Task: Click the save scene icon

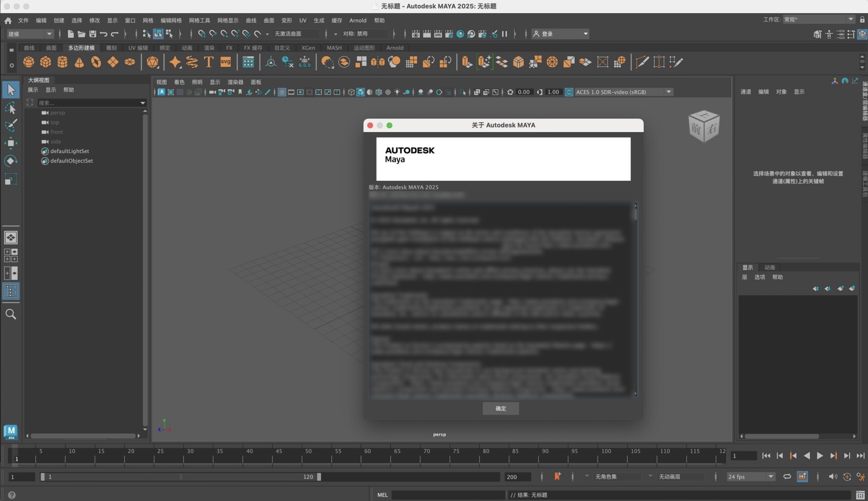Action: click(92, 34)
